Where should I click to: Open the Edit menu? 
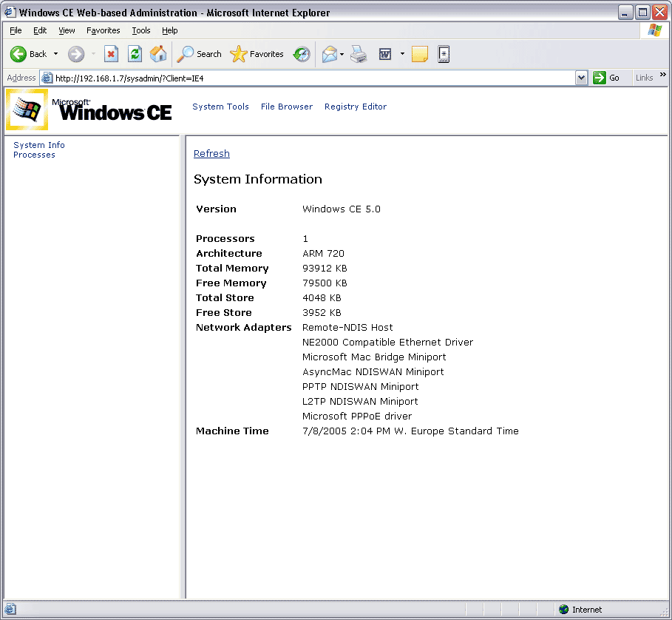click(x=40, y=30)
